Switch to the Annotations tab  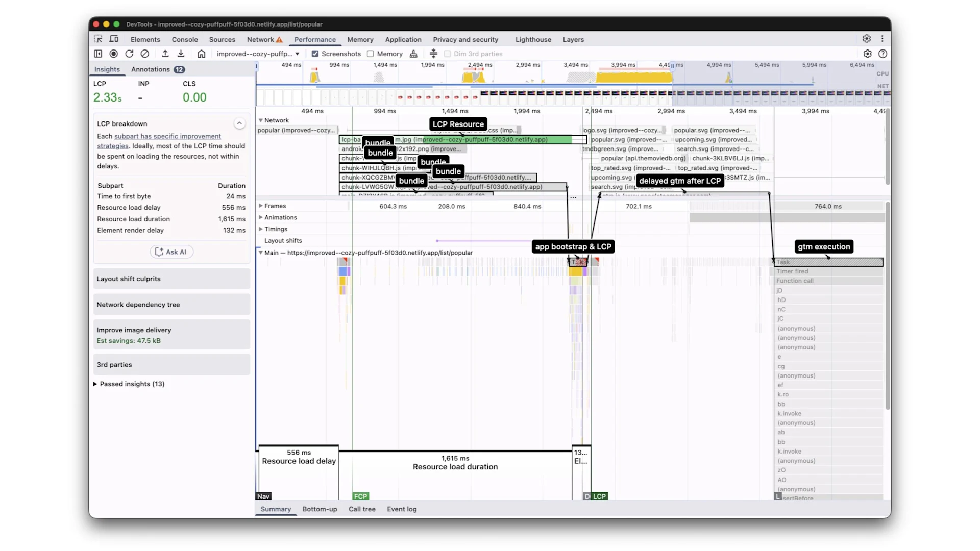click(x=151, y=69)
